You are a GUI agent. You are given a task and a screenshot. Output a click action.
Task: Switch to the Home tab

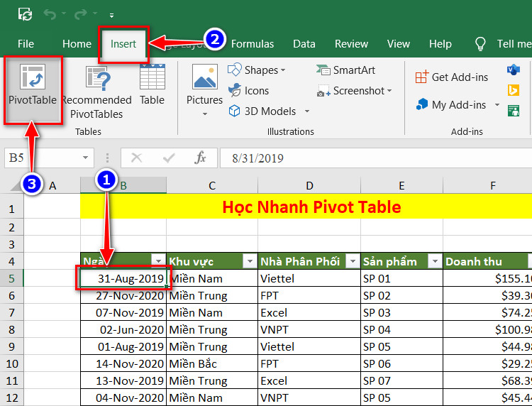tap(77, 44)
